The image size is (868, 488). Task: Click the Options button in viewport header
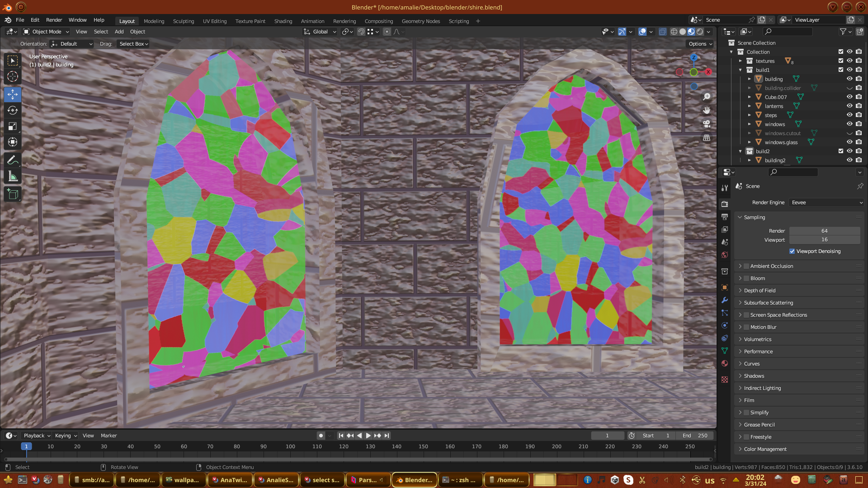700,44
